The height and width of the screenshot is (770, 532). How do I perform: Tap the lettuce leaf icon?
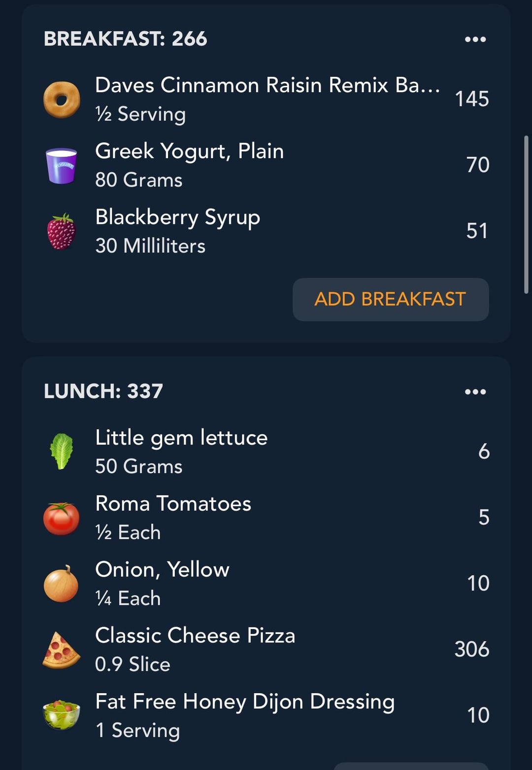pos(62,451)
